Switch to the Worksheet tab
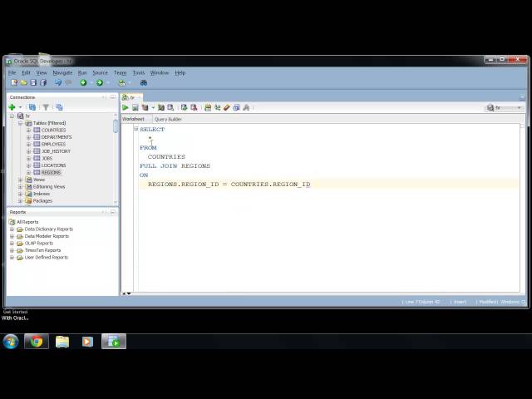 [133, 119]
